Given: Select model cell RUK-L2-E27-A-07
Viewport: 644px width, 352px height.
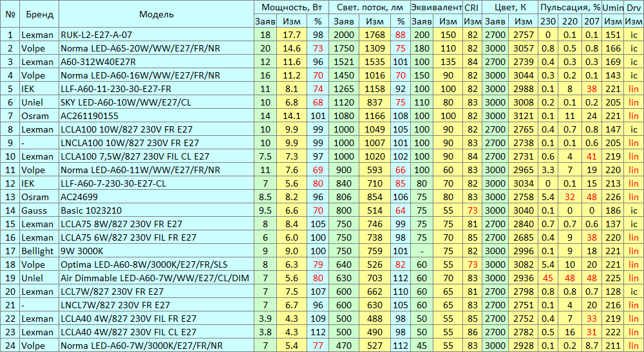Looking at the screenshot, I should (x=156, y=35).
